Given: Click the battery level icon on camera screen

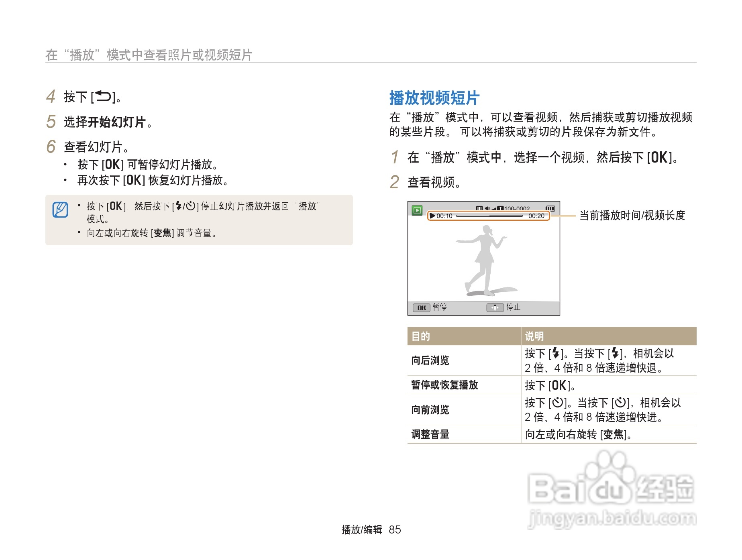Looking at the screenshot, I should coord(550,208).
